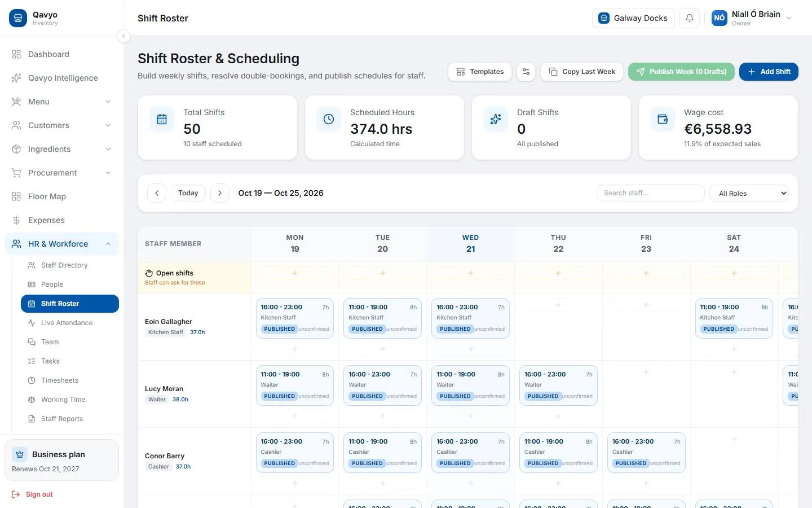Image resolution: width=812 pixels, height=508 pixels.
Task: Collapse the sidebar with the arrow toggle
Action: coord(123,37)
